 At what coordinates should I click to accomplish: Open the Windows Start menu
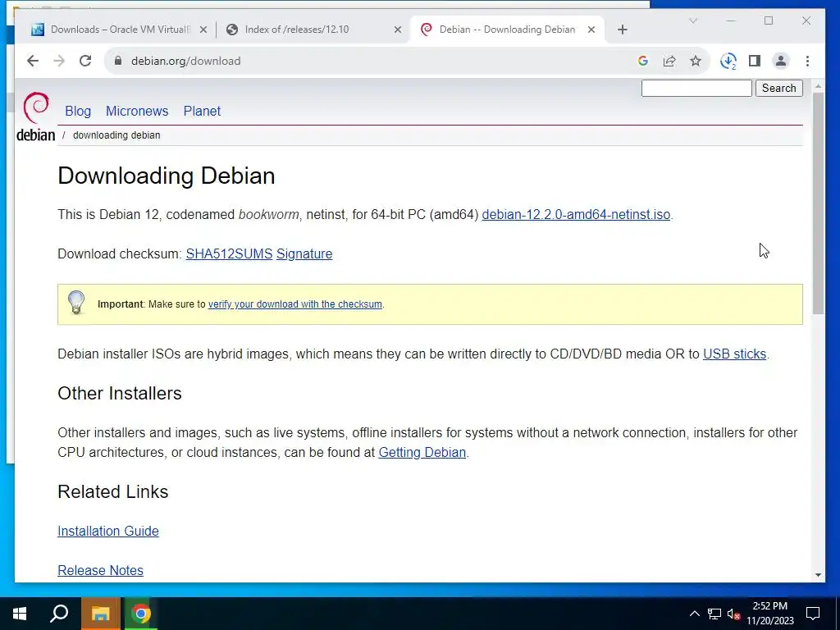point(20,614)
